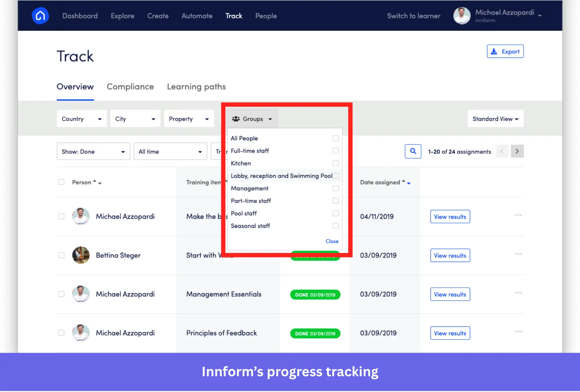580x392 pixels.
Task: Expand the user account menu arrow
Action: point(540,16)
